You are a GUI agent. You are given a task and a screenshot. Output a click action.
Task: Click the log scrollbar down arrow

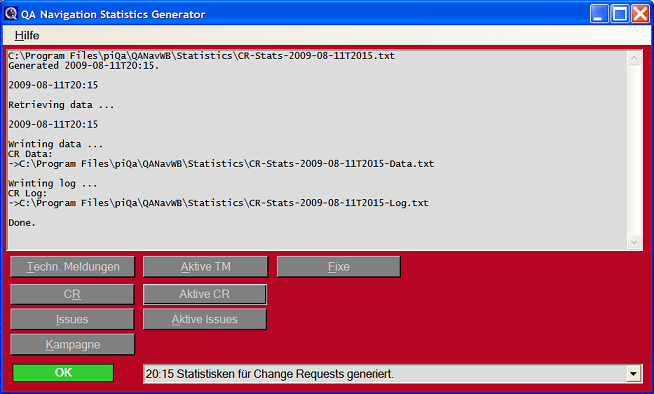click(634, 242)
